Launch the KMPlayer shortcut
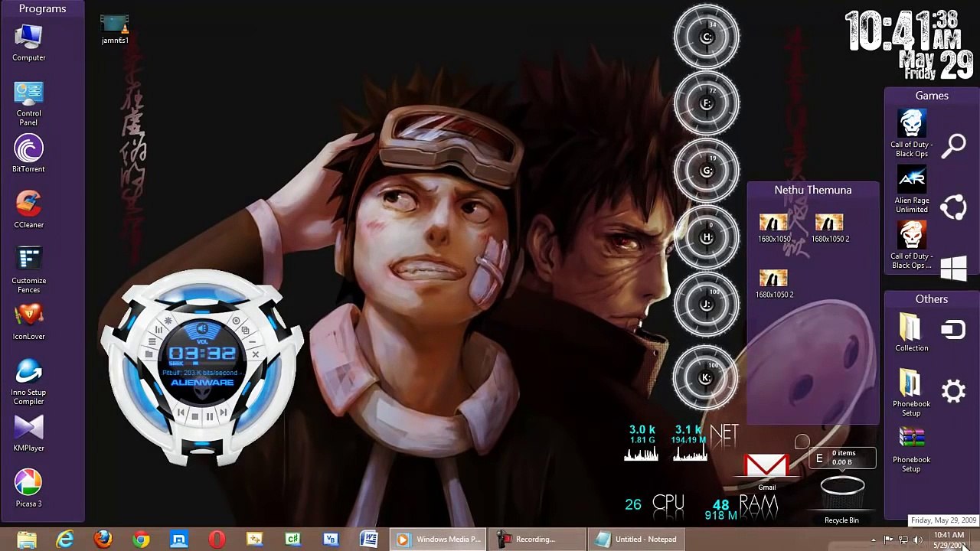This screenshot has height=551, width=980. (29, 433)
